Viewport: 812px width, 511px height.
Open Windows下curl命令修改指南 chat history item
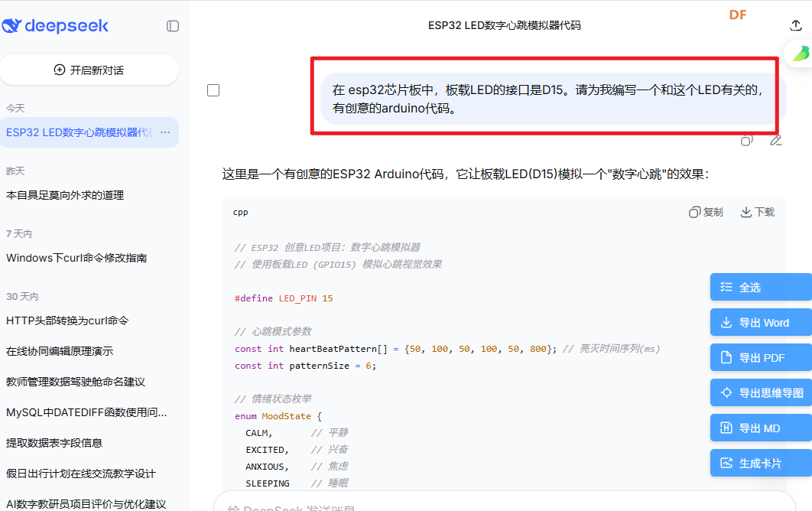[76, 258]
